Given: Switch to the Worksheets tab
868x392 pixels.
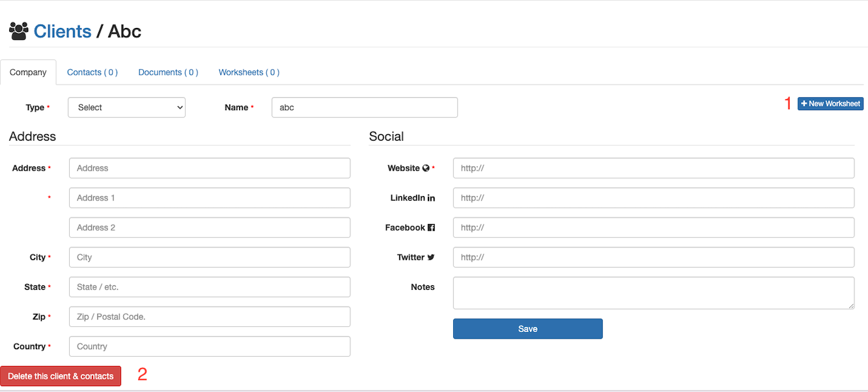Looking at the screenshot, I should [x=249, y=72].
